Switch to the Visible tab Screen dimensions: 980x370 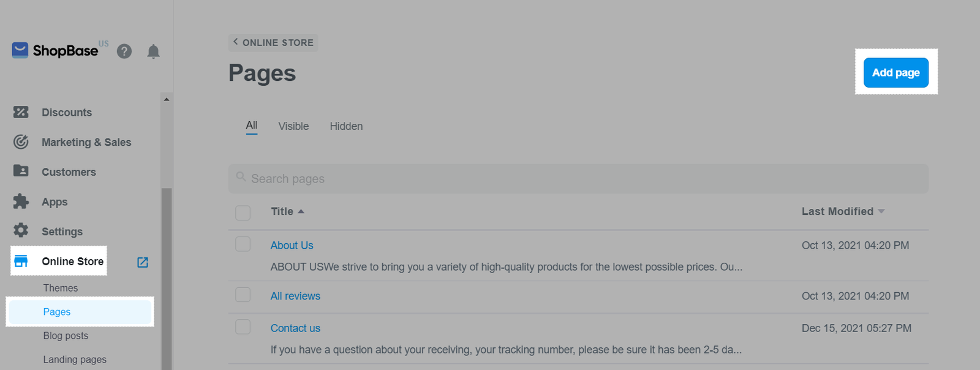293,126
